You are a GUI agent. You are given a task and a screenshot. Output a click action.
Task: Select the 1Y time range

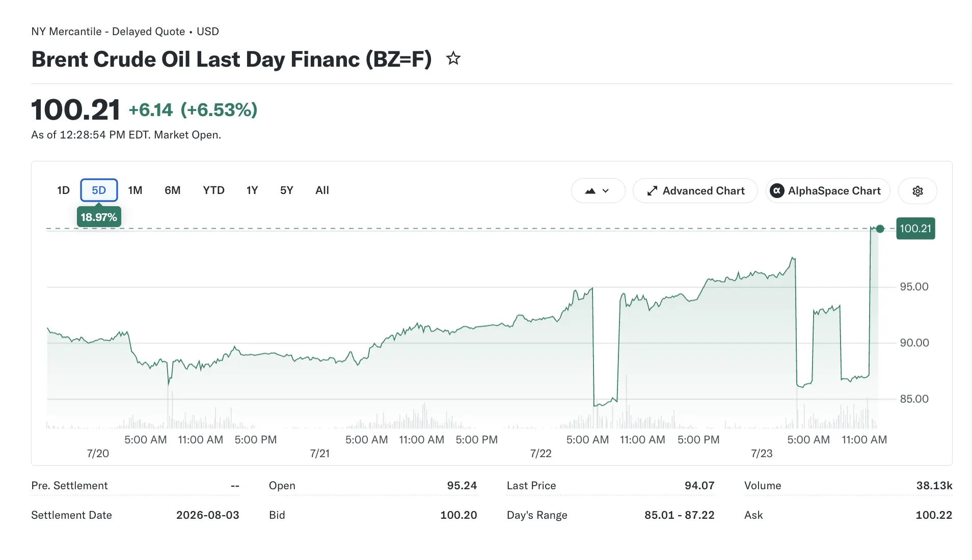pyautogui.click(x=252, y=190)
